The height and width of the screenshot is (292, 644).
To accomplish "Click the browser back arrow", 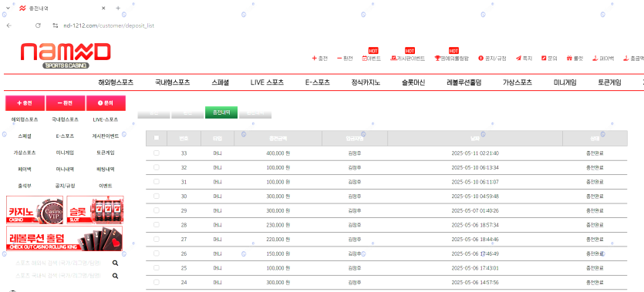I will point(9,25).
